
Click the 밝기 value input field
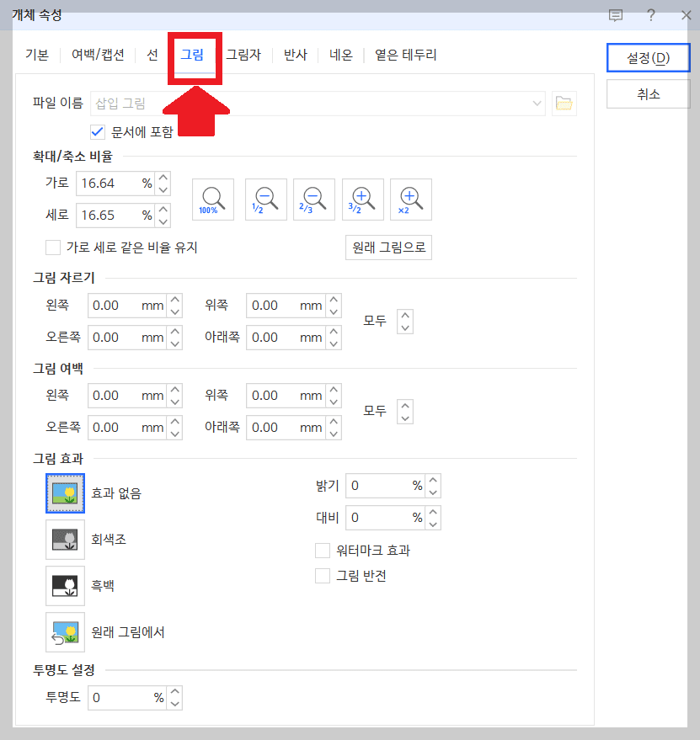(x=383, y=485)
